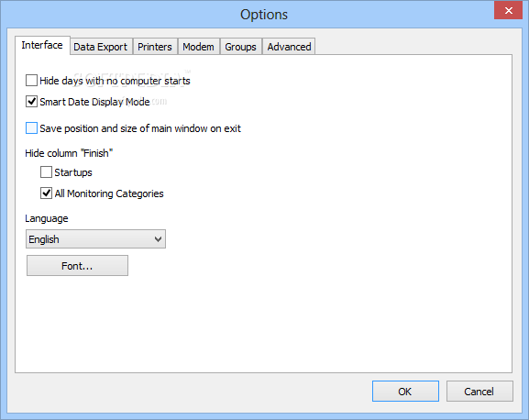
Task: Open the English language combo box
Action: click(x=96, y=239)
